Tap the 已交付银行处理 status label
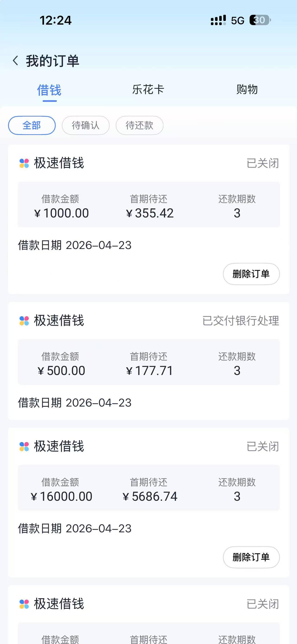Screen dimensions: 297x644 tap(241, 321)
